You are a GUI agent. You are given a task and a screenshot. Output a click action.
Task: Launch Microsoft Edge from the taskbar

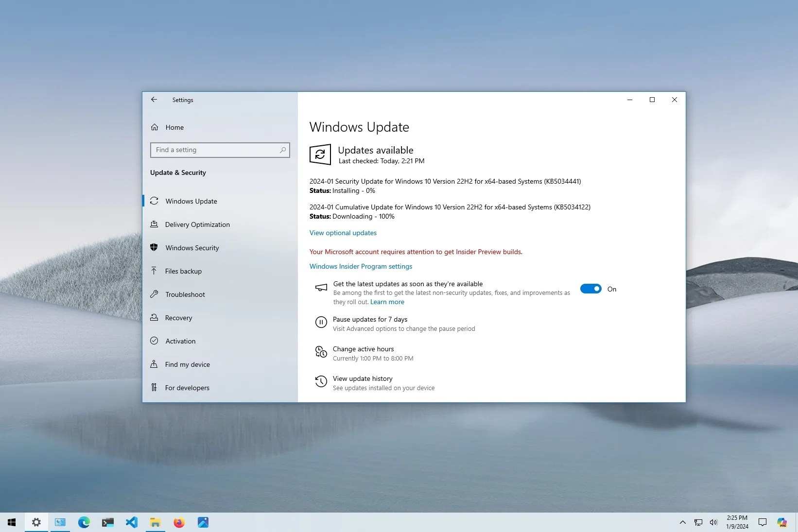tap(84, 522)
